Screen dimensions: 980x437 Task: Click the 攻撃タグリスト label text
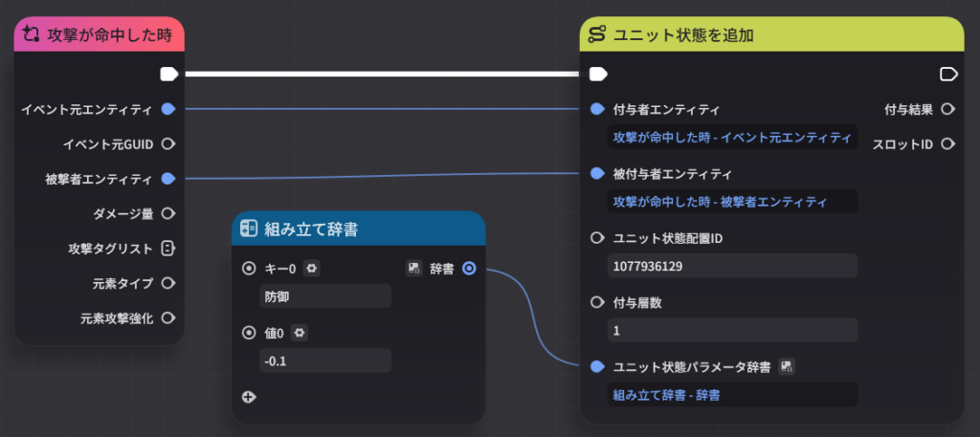coord(110,249)
